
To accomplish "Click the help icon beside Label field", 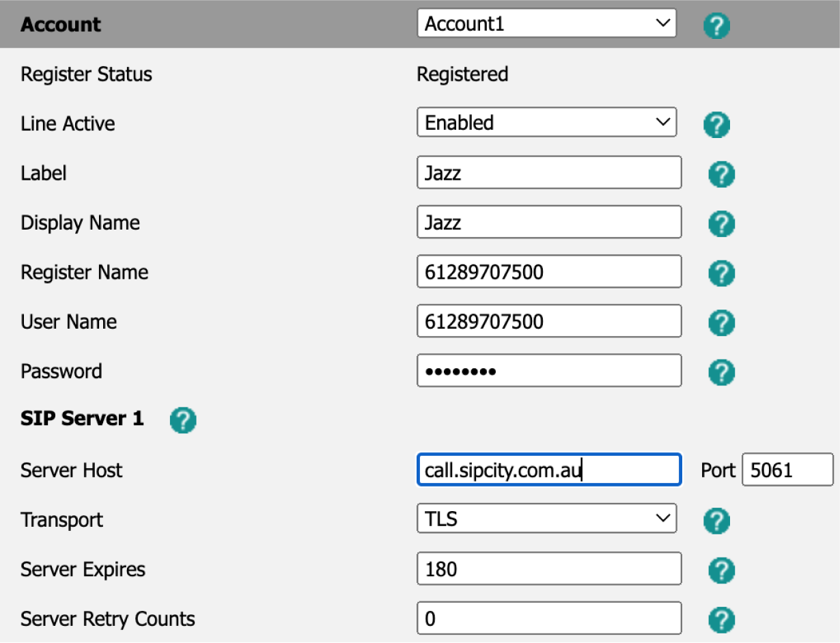I will 721,174.
